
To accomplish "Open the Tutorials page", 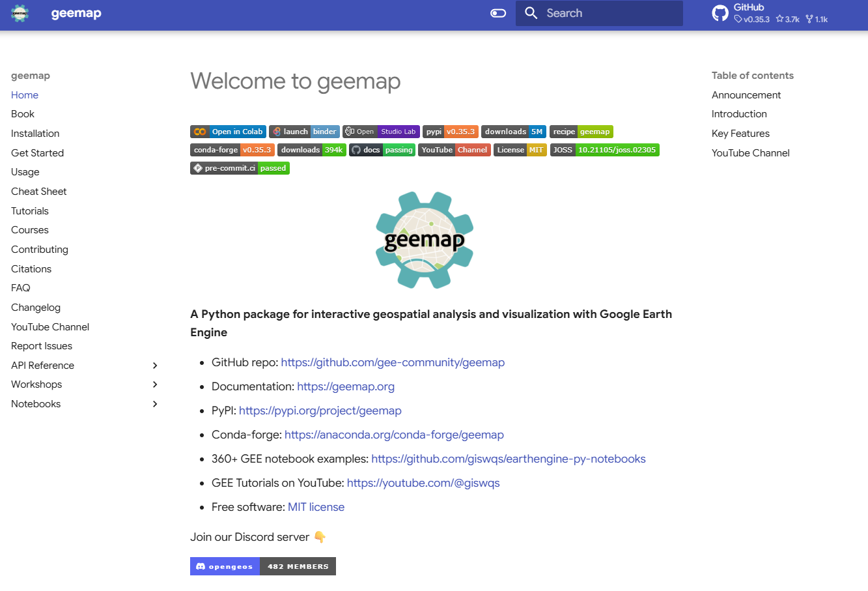I will click(30, 211).
